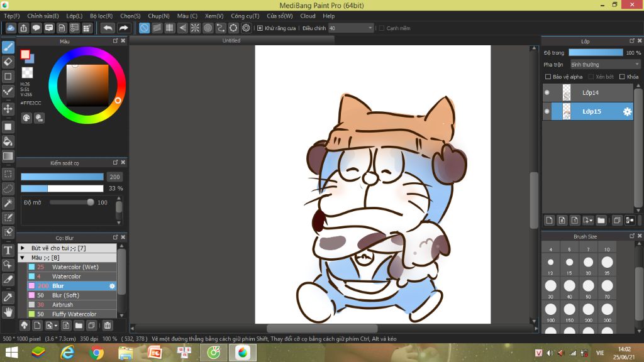The image size is (644, 362).
Task: Add a new blank layer
Action: tap(549, 221)
